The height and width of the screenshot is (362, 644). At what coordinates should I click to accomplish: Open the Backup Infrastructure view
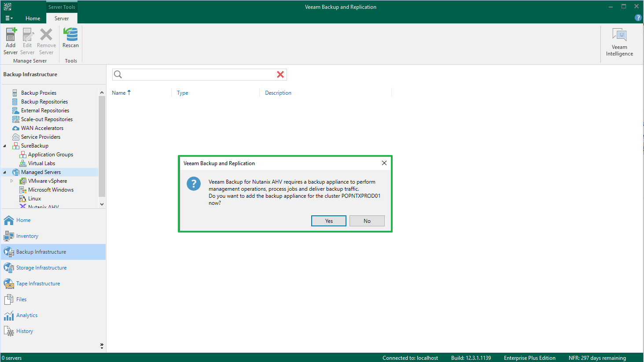(53, 252)
